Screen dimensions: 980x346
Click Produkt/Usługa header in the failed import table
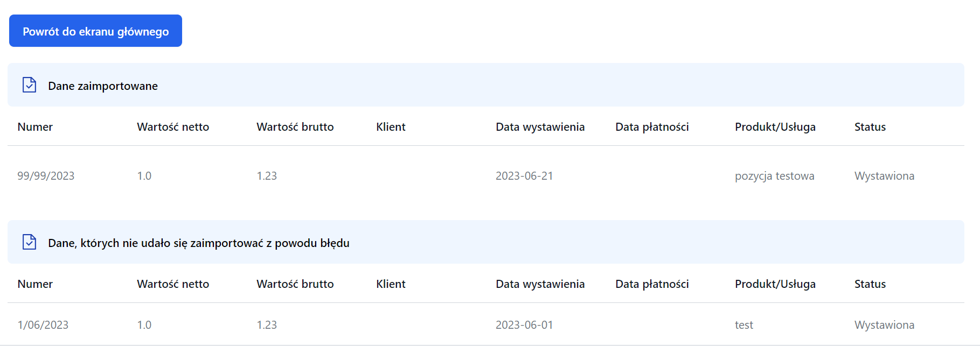(x=775, y=284)
